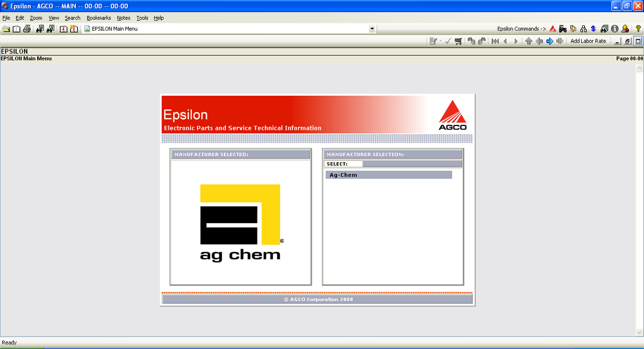Click '© AGCO Corporation 2008' footer text
The width and height of the screenshot is (644, 349).
click(x=318, y=299)
